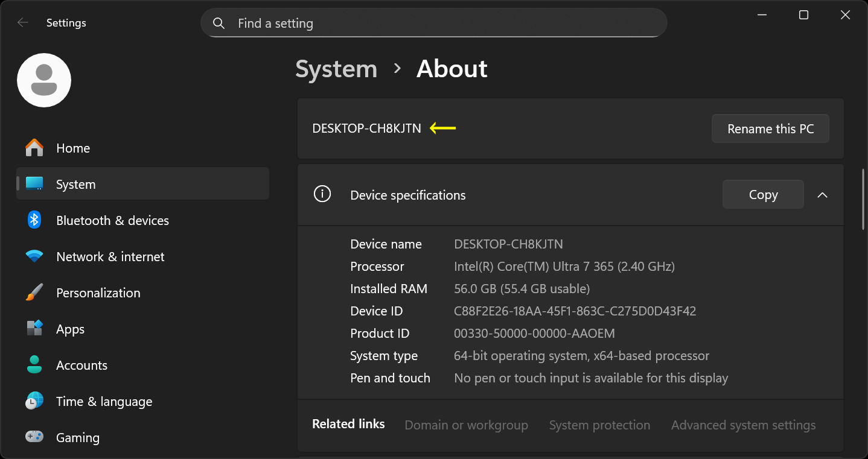Viewport: 868px width, 459px height.
Task: Select System in the breadcrumb header
Action: point(336,69)
